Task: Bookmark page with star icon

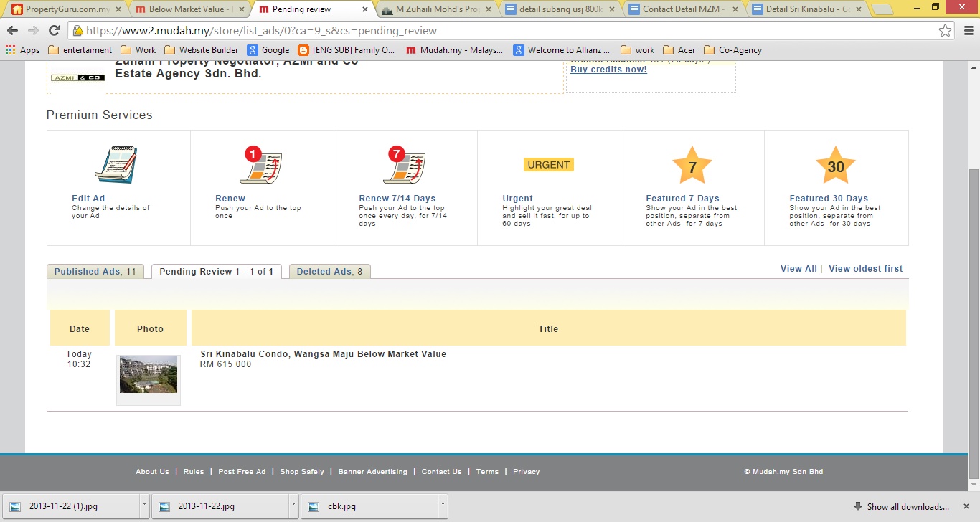Action: coord(946,31)
